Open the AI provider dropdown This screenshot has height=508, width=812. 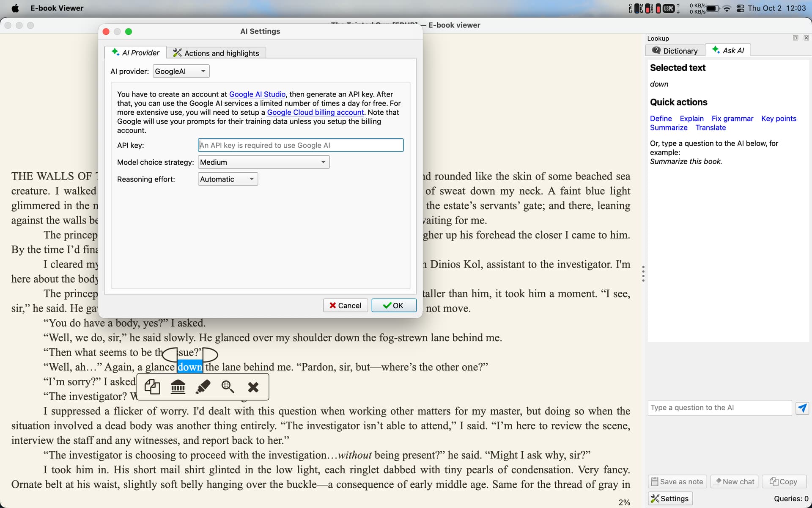(x=181, y=71)
